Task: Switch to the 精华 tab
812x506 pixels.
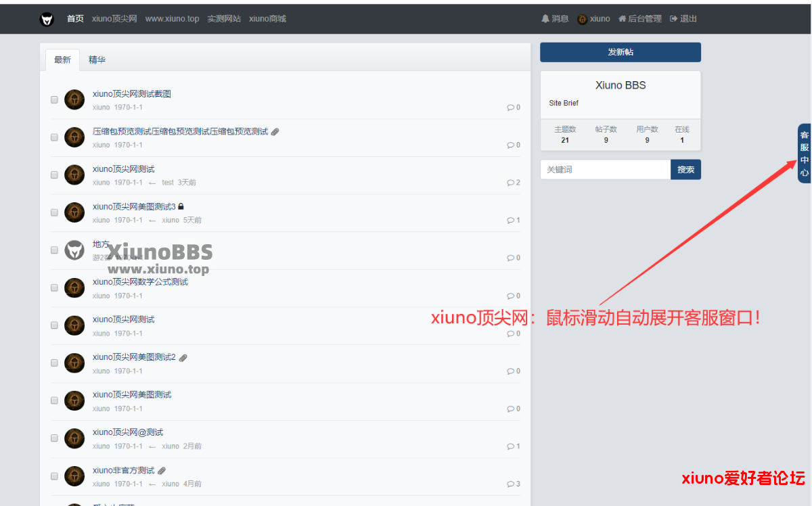Action: pyautogui.click(x=97, y=60)
